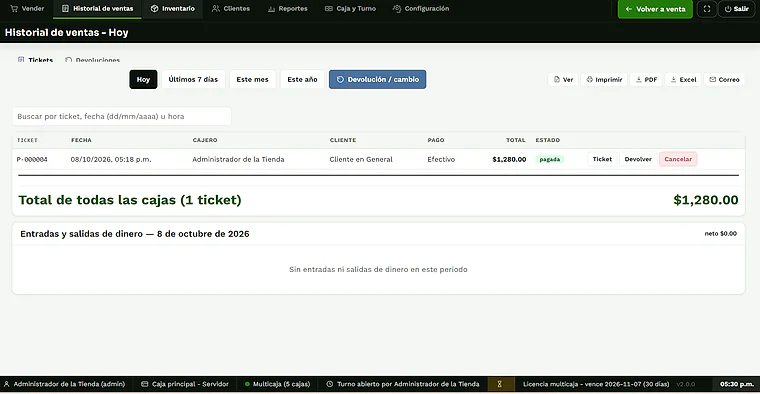Export the list to Excel
This screenshot has width=760, height=394.
tap(682, 79)
